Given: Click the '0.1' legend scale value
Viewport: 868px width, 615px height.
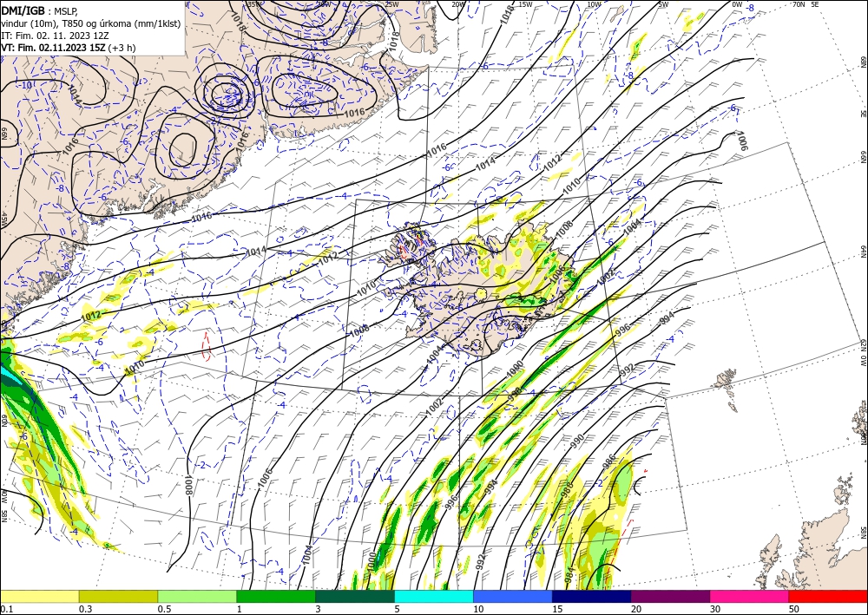Looking at the screenshot, I should pos(5,609).
